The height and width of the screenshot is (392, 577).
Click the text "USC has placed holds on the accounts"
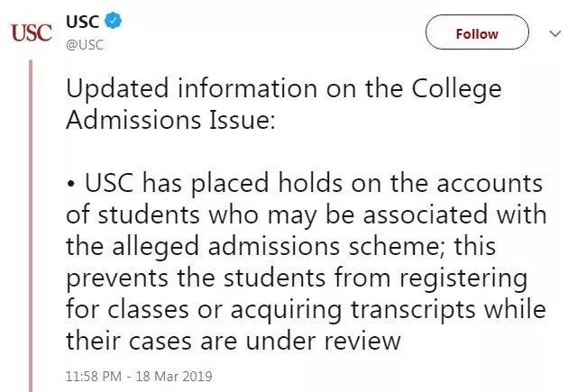tap(315, 185)
